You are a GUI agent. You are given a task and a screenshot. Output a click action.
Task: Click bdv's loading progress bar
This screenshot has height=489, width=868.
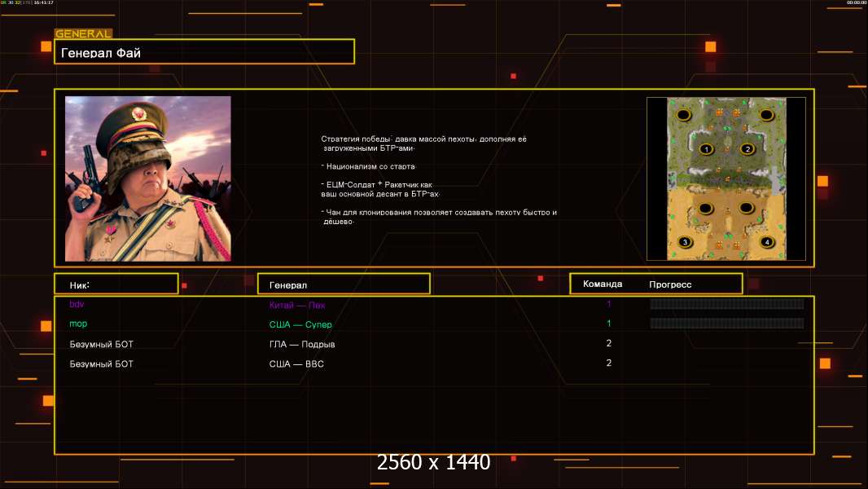727,303
